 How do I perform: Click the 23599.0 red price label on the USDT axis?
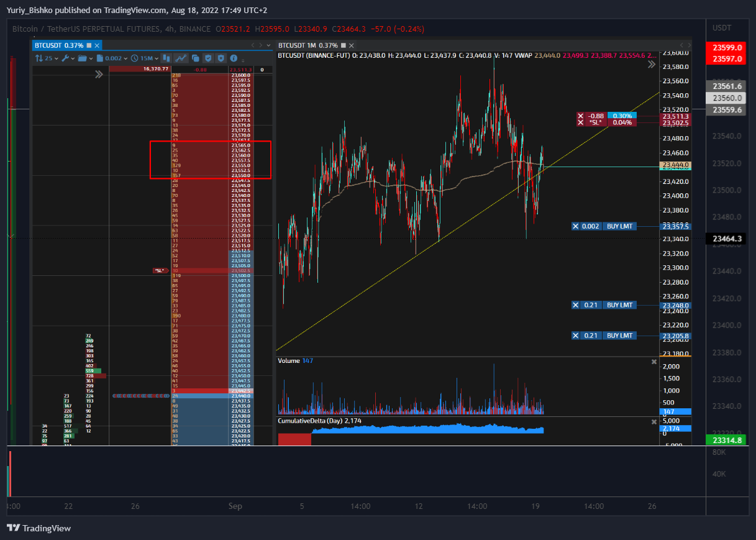[x=726, y=47]
